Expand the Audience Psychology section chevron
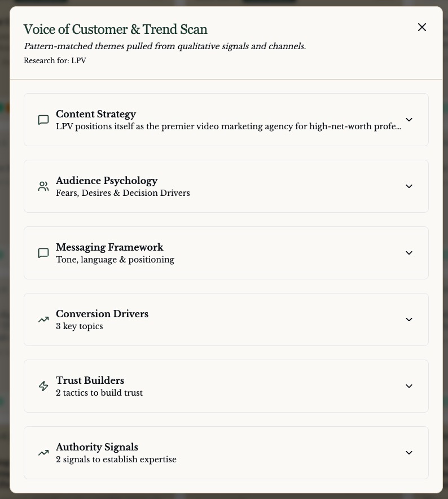Image resolution: width=448 pixels, height=499 pixels. pos(409,186)
